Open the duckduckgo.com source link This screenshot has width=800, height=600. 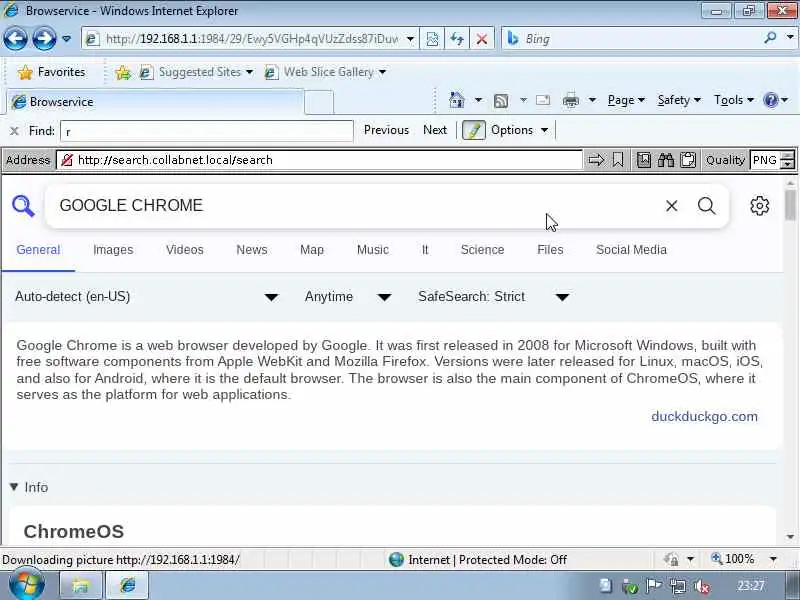coord(704,416)
